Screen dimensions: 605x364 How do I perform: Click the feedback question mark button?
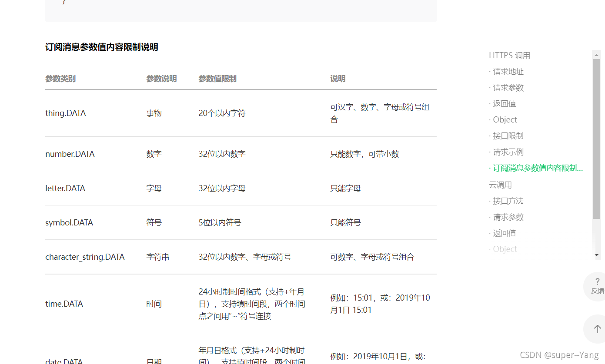tap(597, 286)
